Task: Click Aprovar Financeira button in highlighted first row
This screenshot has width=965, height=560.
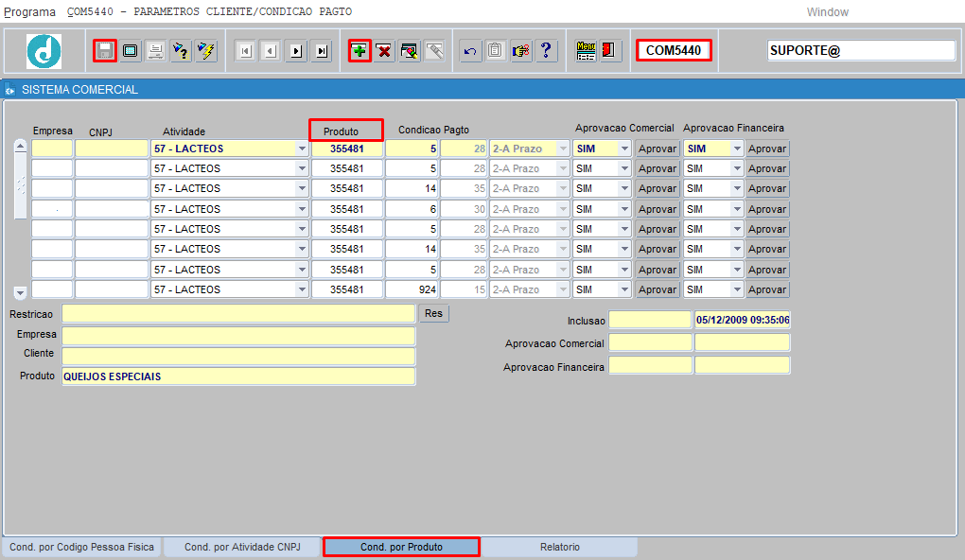Action: tap(767, 149)
